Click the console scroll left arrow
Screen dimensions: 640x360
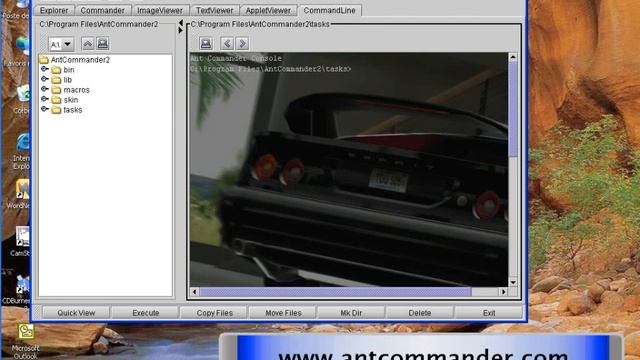(194, 292)
